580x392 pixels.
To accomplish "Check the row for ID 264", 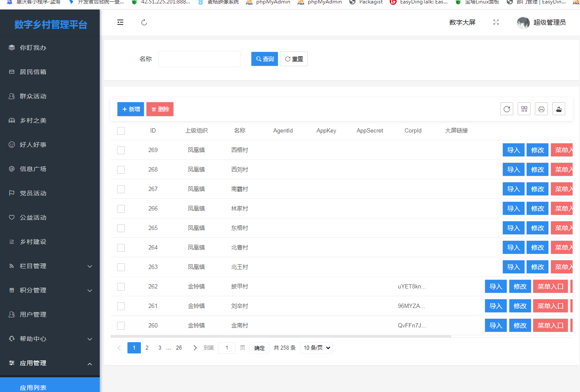I will pyautogui.click(x=121, y=248).
